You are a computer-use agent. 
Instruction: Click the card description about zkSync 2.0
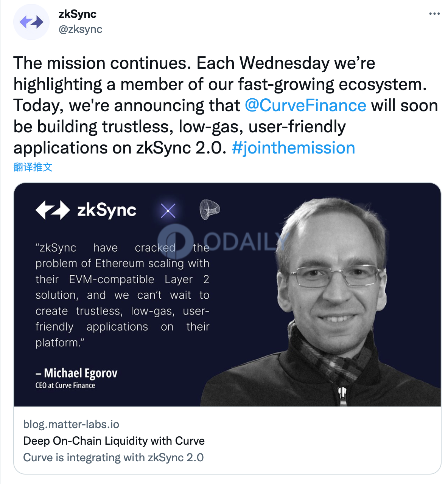pyautogui.click(x=114, y=458)
